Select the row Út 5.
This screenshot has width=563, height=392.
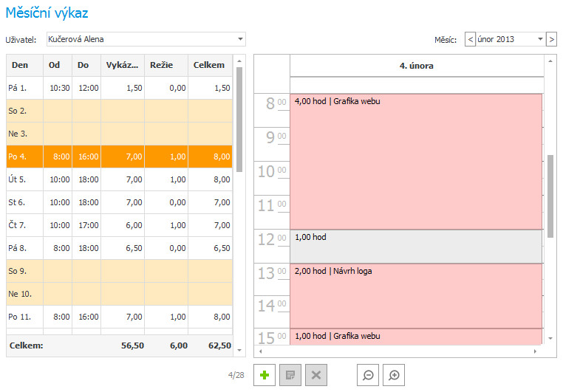click(x=119, y=179)
